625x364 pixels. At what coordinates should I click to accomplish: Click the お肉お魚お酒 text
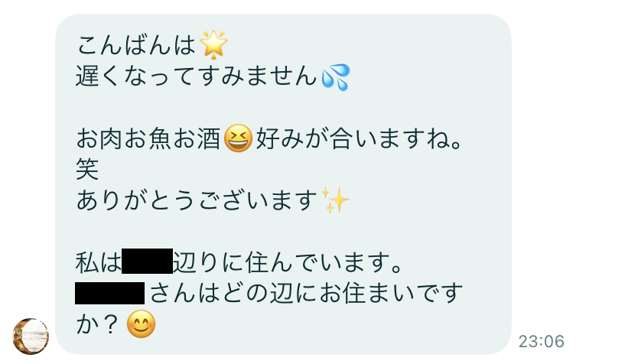(x=148, y=138)
